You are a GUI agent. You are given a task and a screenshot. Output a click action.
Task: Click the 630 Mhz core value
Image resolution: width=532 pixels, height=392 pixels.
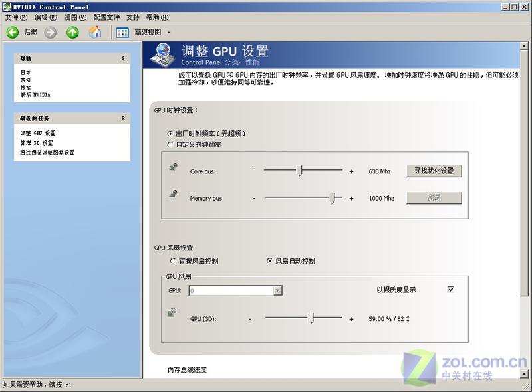coord(380,171)
